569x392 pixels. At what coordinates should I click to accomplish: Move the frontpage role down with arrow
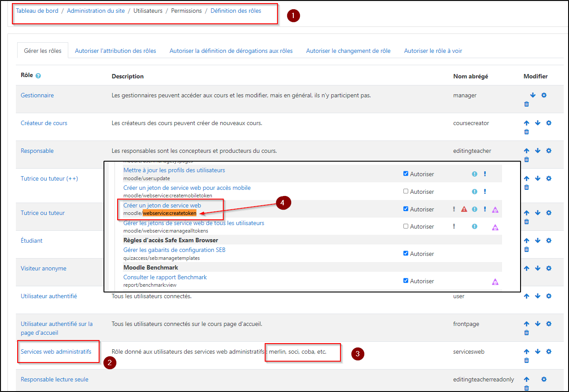537,324
